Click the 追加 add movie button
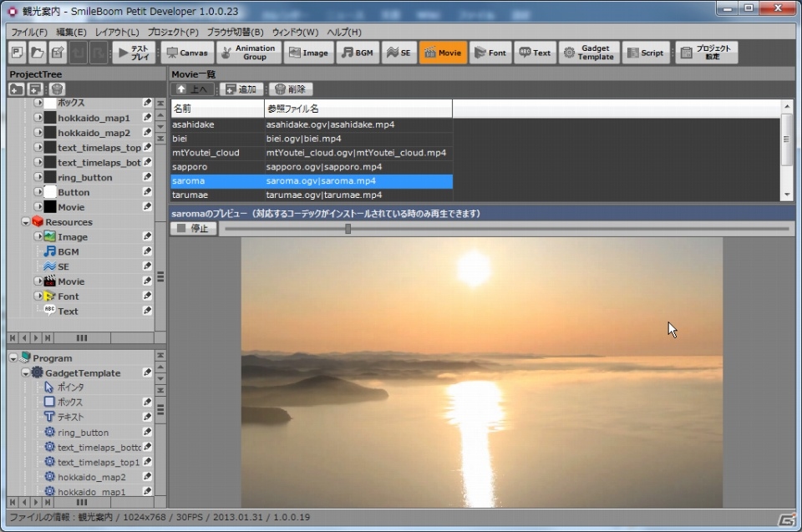Viewport: 802px width, 532px height. (x=241, y=89)
